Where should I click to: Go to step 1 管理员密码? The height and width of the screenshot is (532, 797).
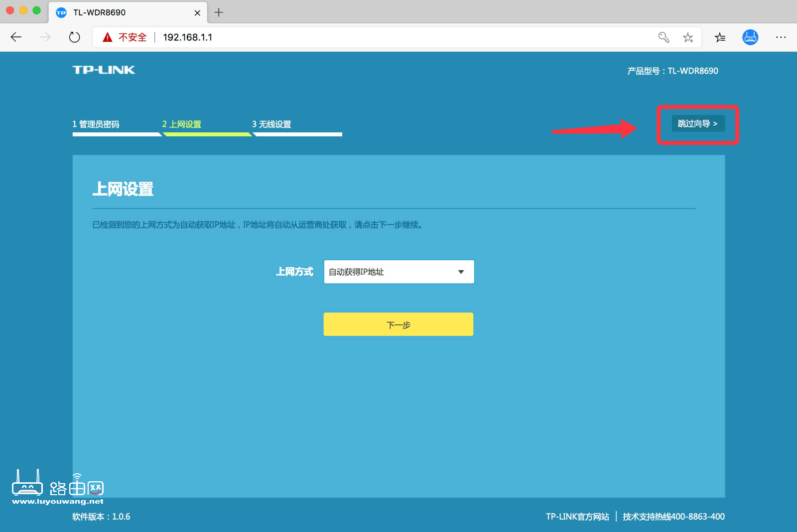[x=96, y=124]
